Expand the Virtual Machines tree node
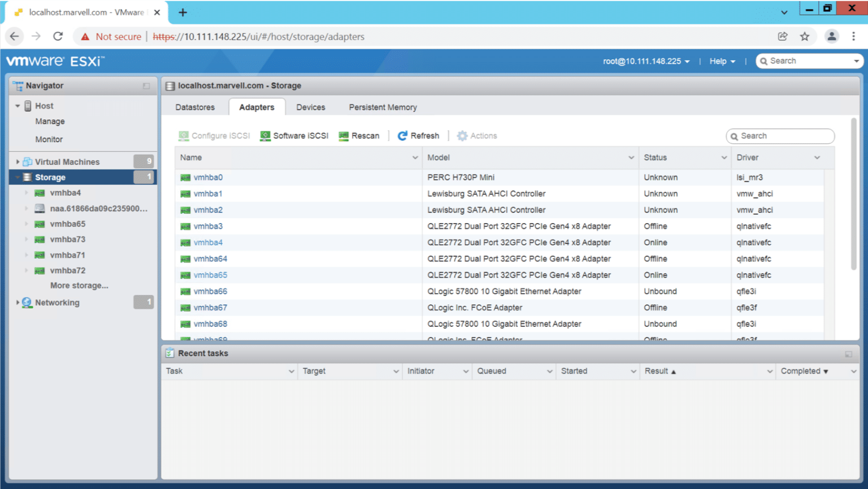 coord(18,162)
